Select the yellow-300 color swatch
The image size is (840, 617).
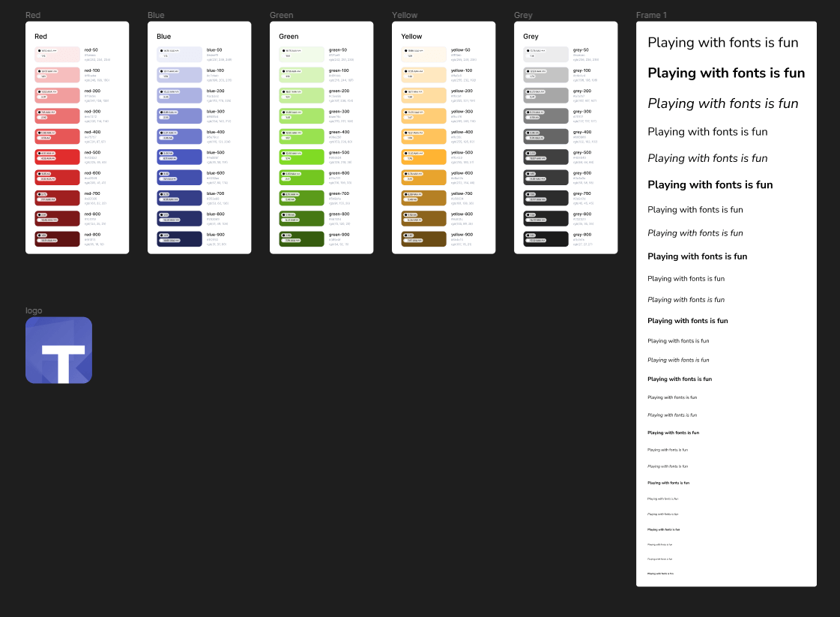point(423,115)
